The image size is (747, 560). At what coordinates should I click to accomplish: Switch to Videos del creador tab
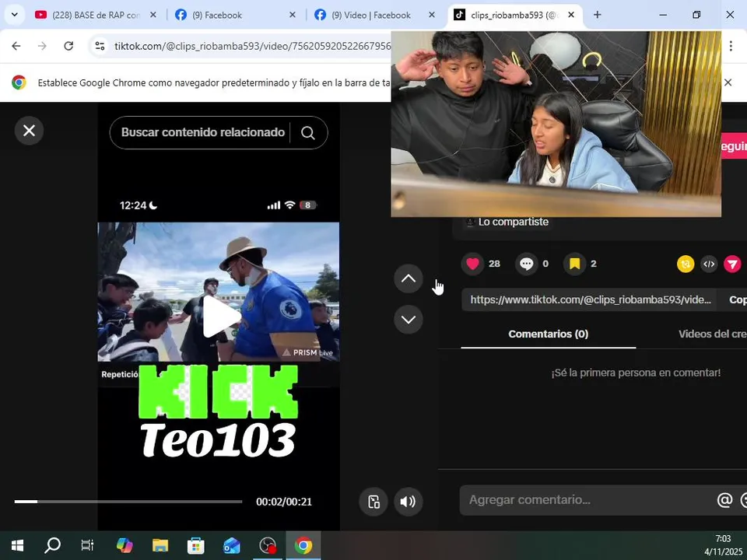[713, 334]
